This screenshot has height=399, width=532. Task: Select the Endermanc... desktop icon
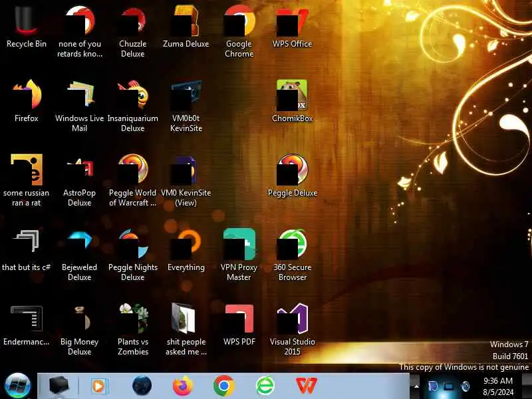point(26,325)
